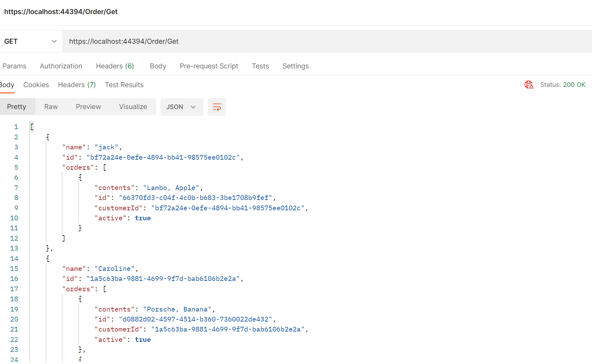
Task: Click the id value on line 8
Action: [x=196, y=198]
